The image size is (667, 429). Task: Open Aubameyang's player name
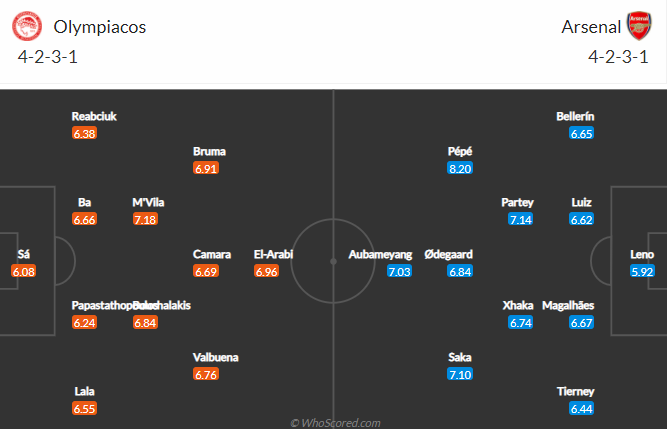point(380,254)
